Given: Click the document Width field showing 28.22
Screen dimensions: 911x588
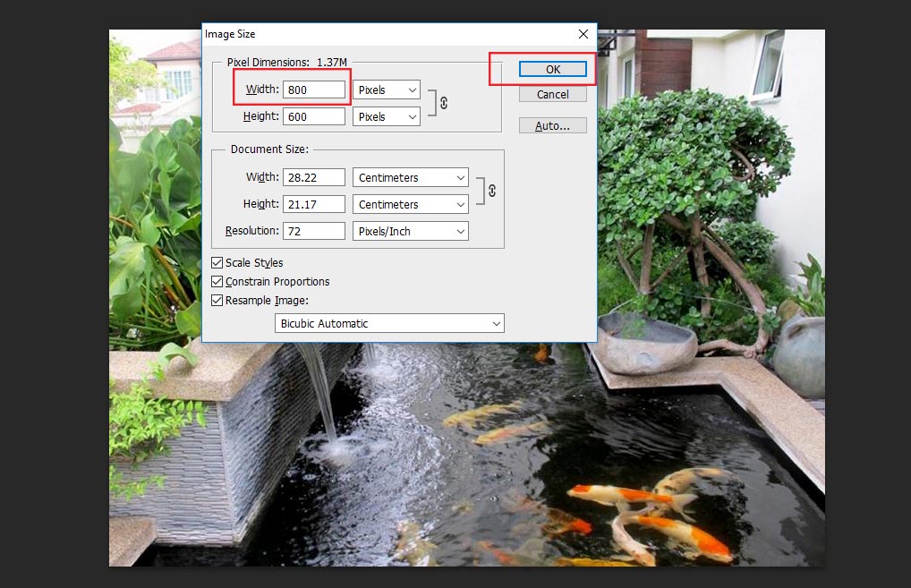Looking at the screenshot, I should [313, 176].
